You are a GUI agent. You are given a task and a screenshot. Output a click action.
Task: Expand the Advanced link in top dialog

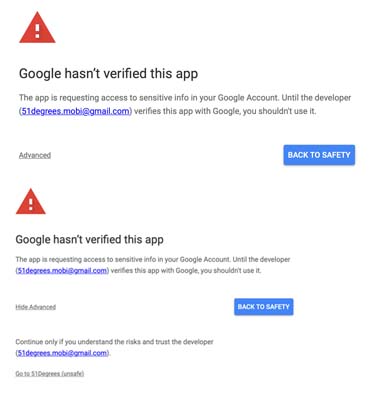pyautogui.click(x=35, y=155)
